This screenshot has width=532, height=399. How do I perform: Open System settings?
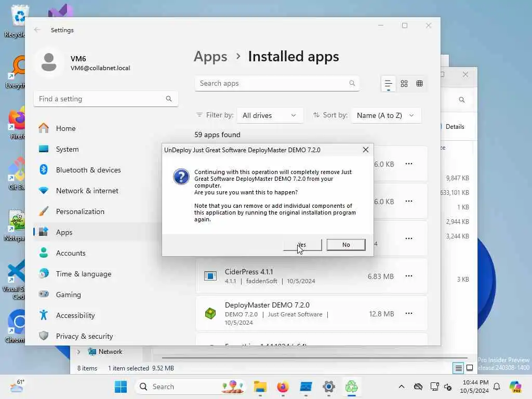tap(67, 149)
